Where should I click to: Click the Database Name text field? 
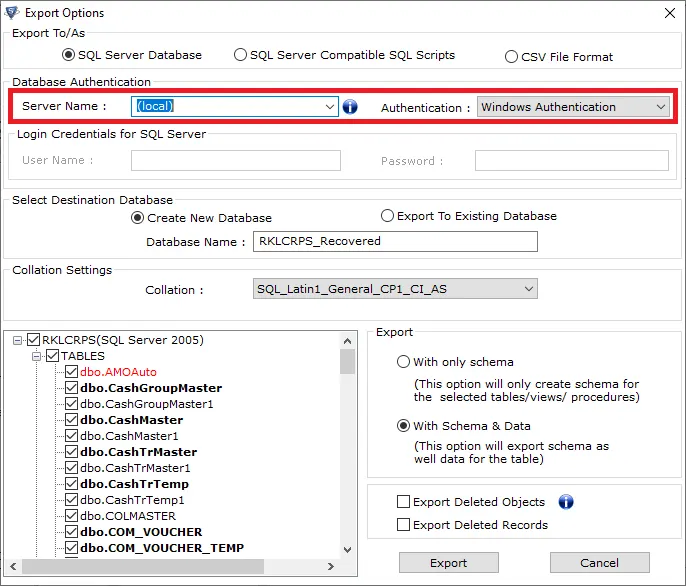click(x=395, y=241)
